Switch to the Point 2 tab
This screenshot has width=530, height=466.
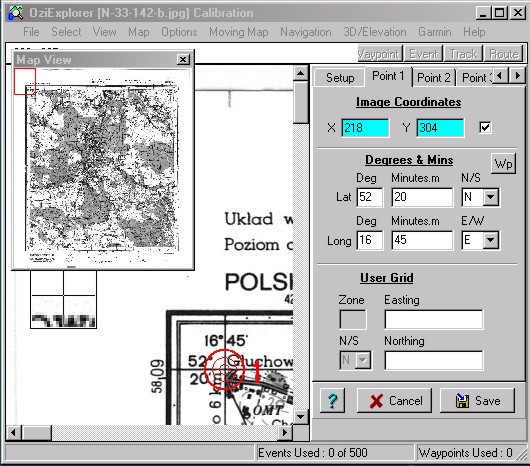tap(434, 78)
